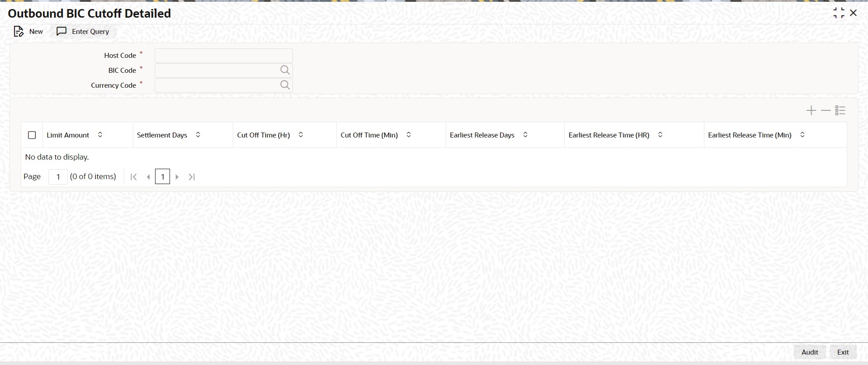The height and width of the screenshot is (365, 868).
Task: Sort by Limit Amount column arrows
Action: tap(100, 135)
